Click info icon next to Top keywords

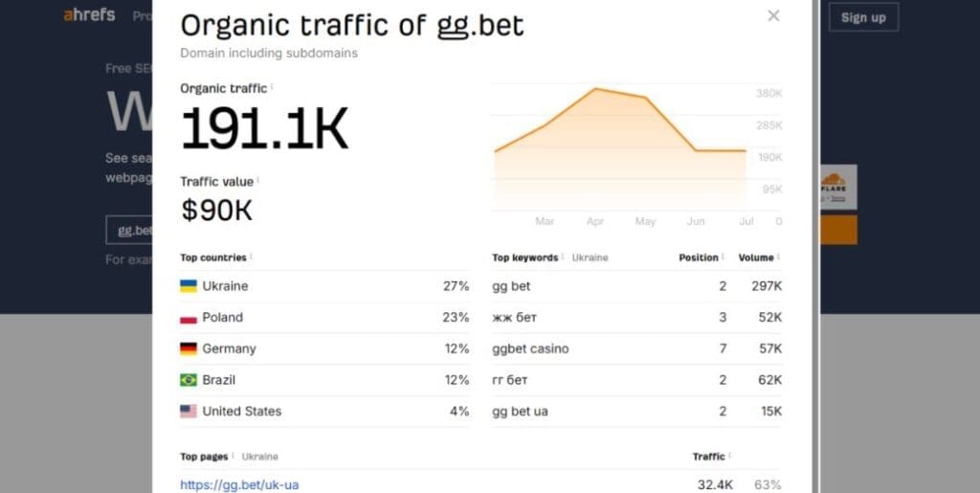click(563, 257)
